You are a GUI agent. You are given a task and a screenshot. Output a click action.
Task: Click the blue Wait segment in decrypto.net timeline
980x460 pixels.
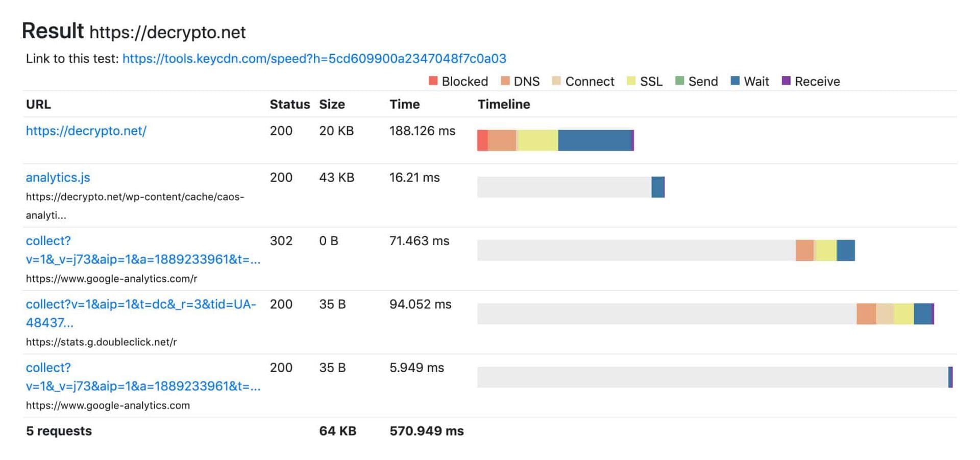point(595,140)
